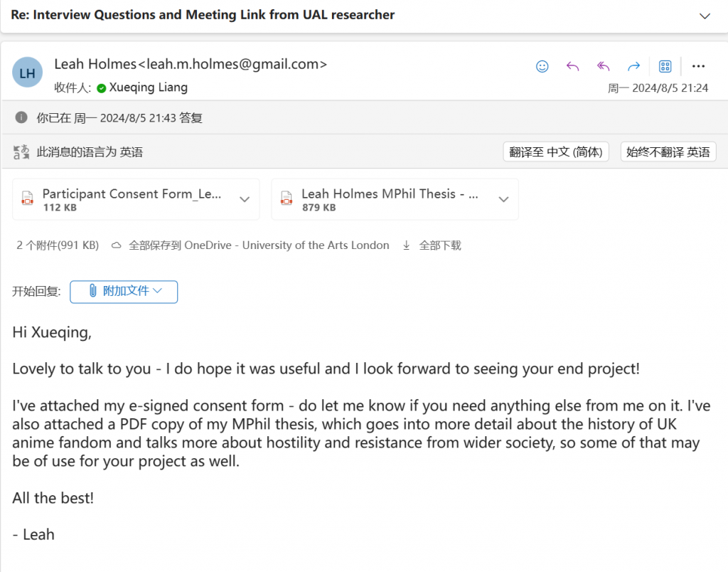Image resolution: width=728 pixels, height=572 pixels.
Task: Click the reply arrow icon
Action: (572, 66)
